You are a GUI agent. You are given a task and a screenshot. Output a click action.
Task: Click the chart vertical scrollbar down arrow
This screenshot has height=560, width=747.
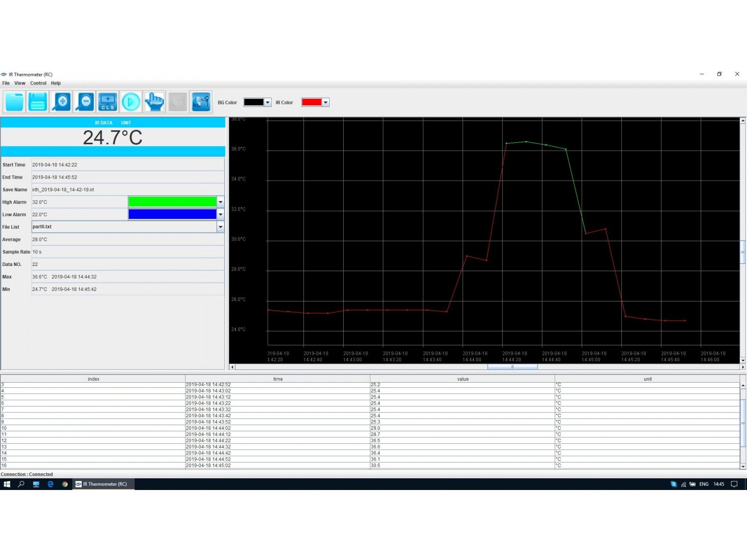point(743,360)
